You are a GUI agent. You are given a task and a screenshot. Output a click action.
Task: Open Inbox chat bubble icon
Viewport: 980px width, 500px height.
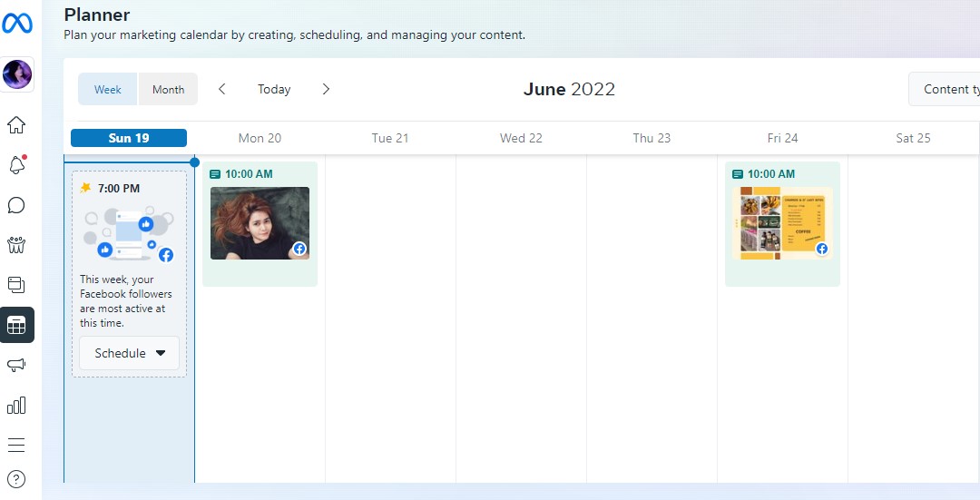click(x=16, y=205)
